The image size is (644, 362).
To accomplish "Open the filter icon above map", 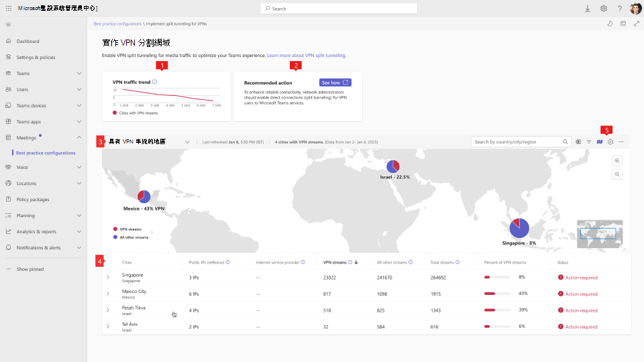I will click(x=589, y=141).
